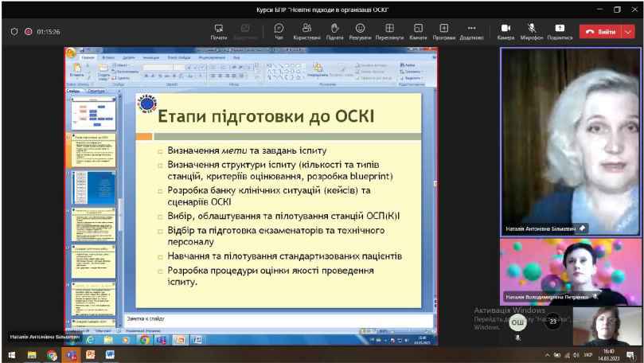Open the Реагувати reactions menu
Viewport: 644px width, 363px height.
[x=360, y=31]
